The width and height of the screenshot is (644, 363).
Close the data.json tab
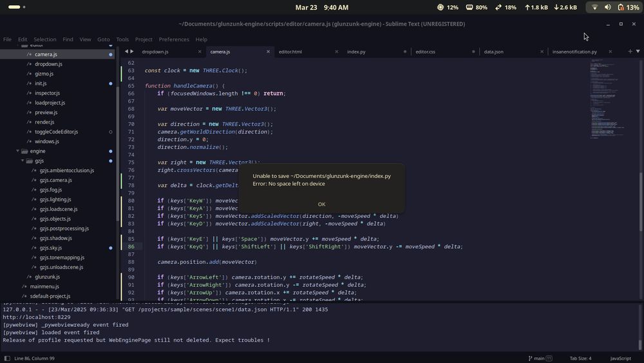[x=542, y=52]
